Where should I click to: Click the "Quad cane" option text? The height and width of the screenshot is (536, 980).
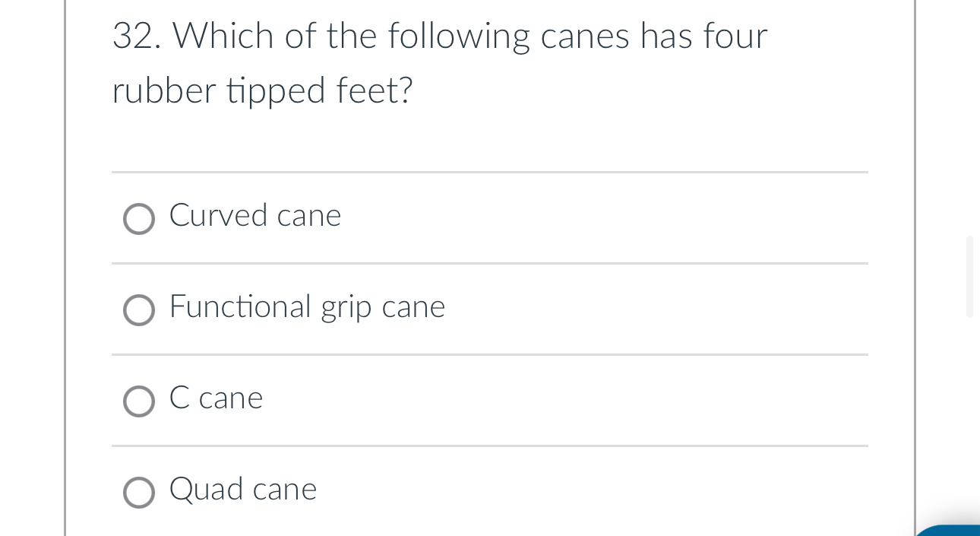click(x=242, y=490)
